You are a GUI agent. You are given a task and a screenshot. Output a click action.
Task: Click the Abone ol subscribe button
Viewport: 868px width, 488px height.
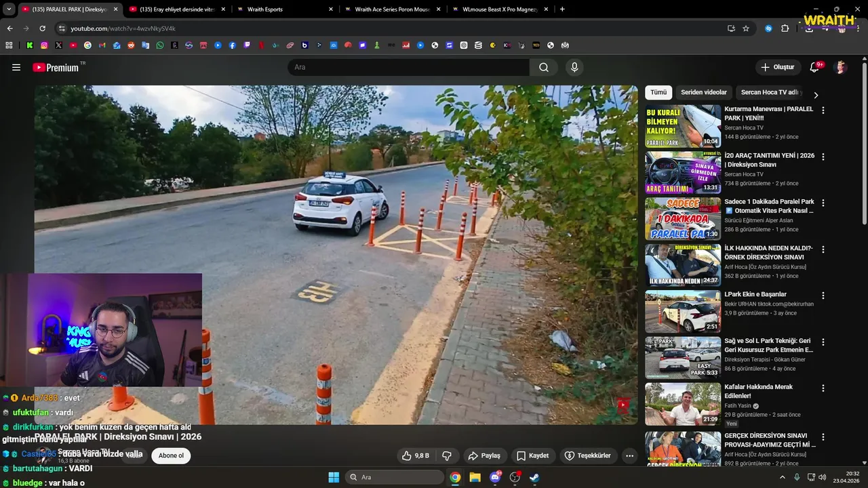171,455
